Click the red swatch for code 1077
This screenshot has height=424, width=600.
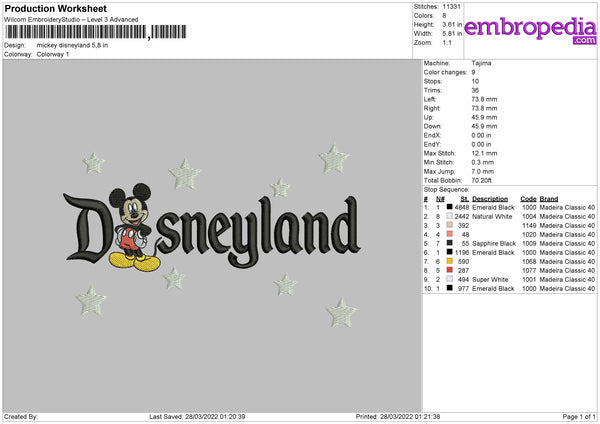tap(450, 270)
